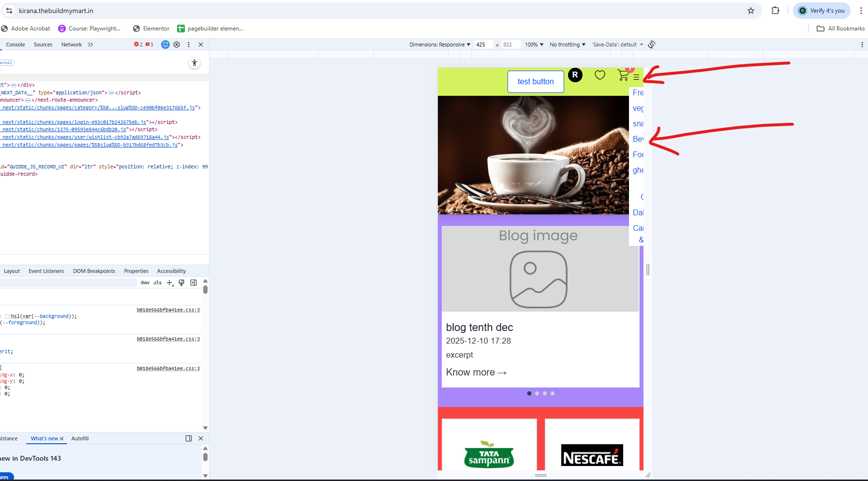This screenshot has width=868, height=481.
Task: Rotate the device viewport
Action: pos(652,45)
